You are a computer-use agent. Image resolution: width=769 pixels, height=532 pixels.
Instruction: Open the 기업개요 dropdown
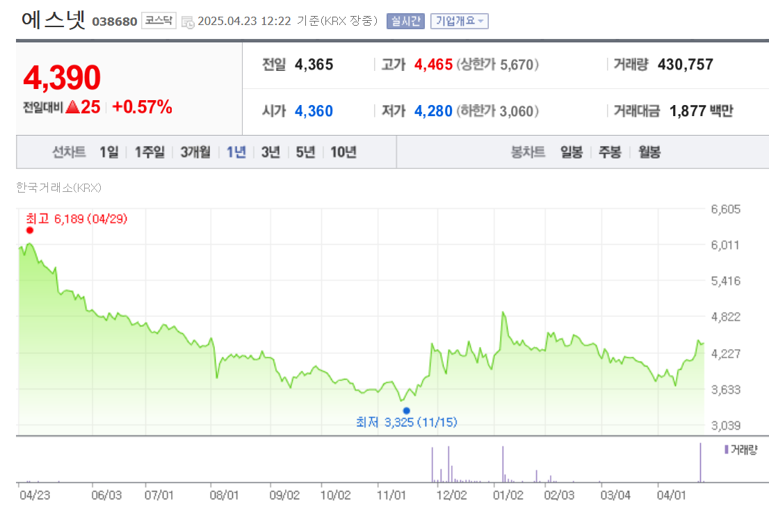[459, 21]
